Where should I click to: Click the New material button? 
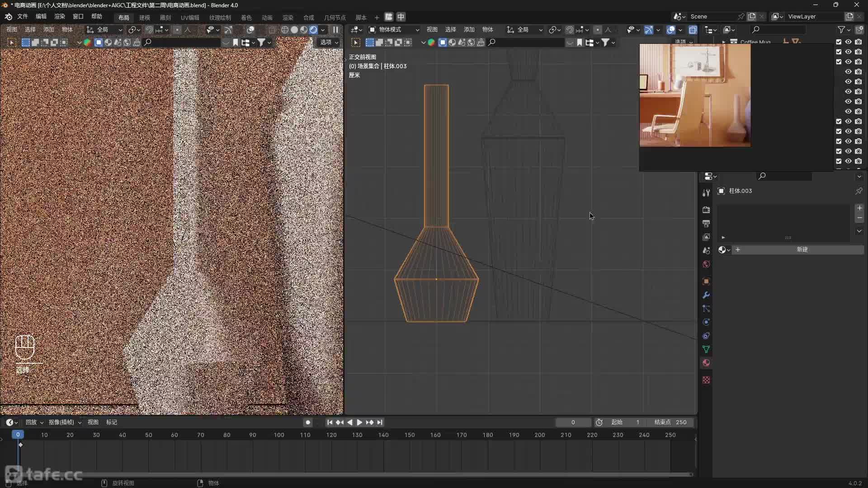coord(799,250)
